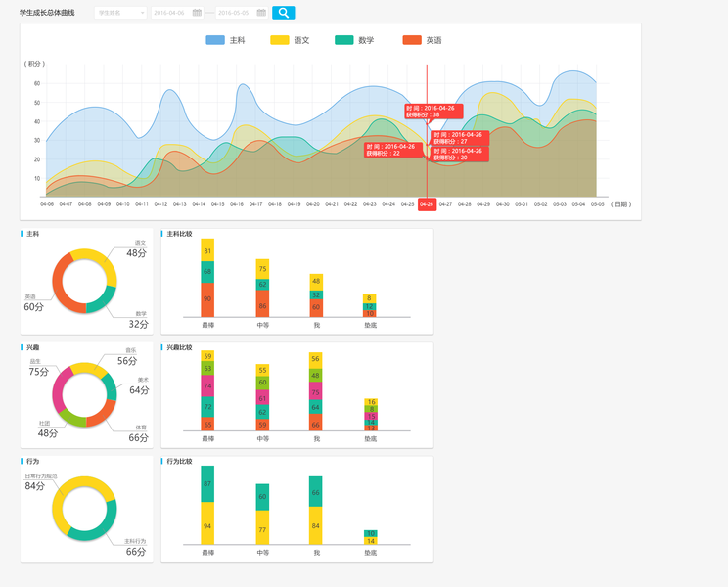The width and height of the screenshot is (728, 587).
Task: Click the tooltip showing 获得积分 27
Action: click(460, 138)
